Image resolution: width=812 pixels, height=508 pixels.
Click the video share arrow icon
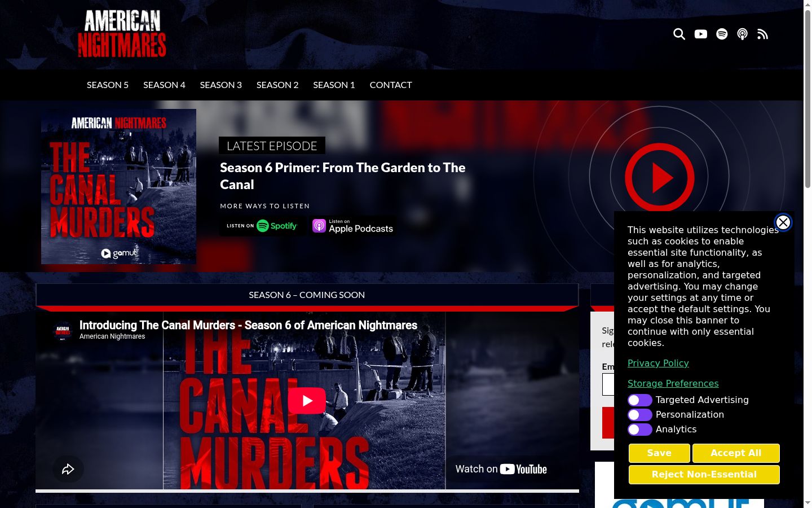coord(68,469)
